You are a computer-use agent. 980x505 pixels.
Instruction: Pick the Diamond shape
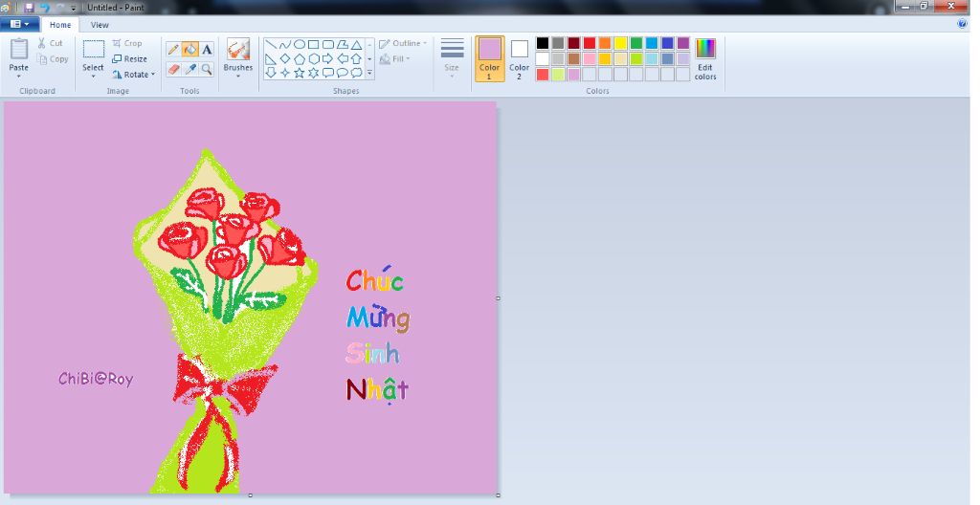[285, 58]
